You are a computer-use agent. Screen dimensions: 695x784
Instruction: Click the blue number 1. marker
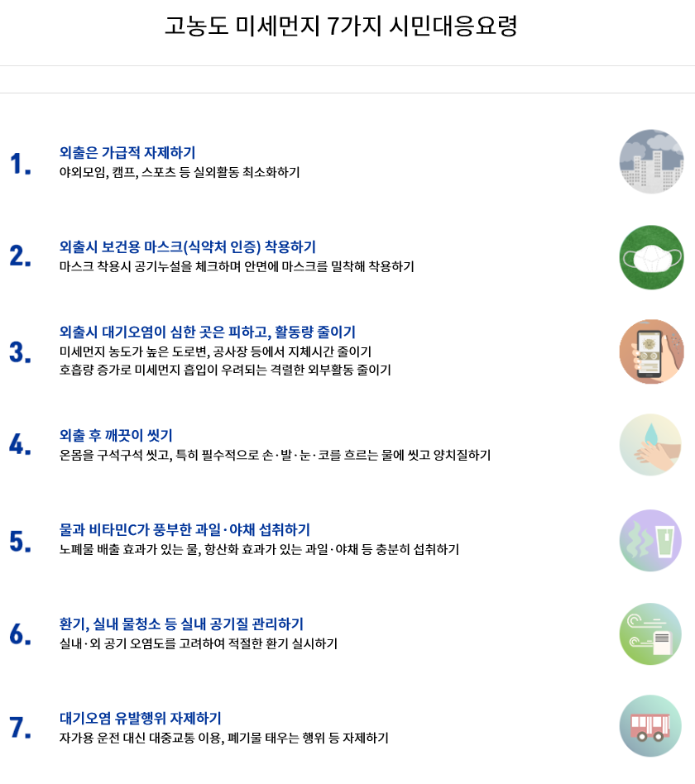[x=21, y=164]
